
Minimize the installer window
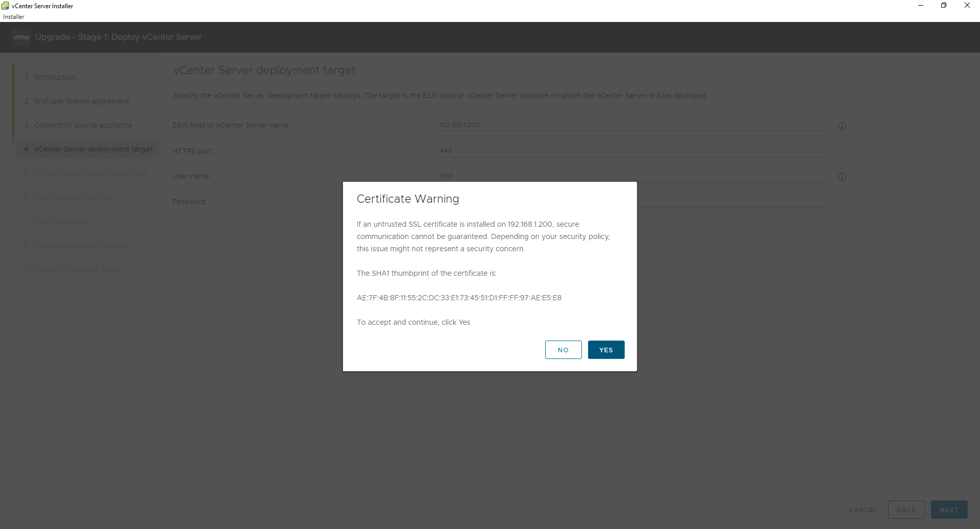921,6
